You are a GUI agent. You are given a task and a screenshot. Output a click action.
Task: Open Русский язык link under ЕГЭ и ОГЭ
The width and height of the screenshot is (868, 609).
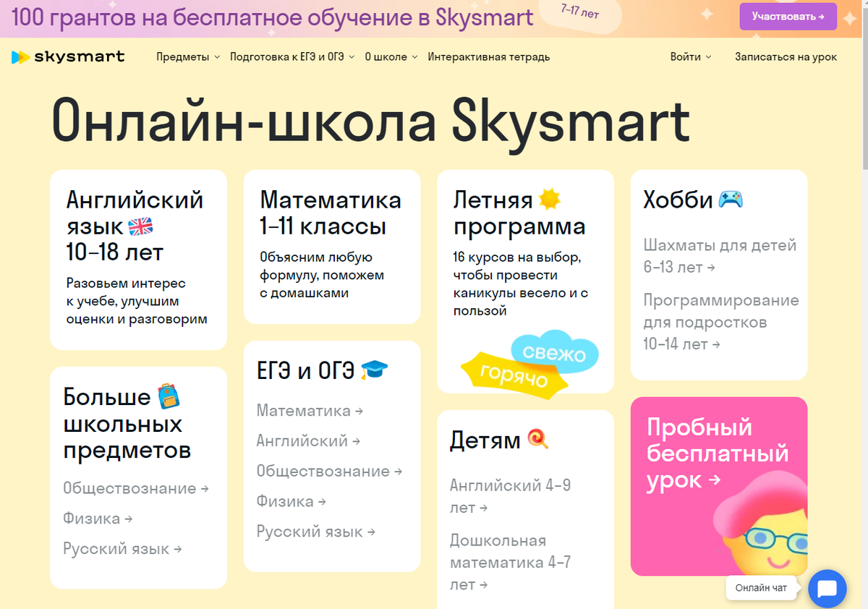tap(316, 532)
